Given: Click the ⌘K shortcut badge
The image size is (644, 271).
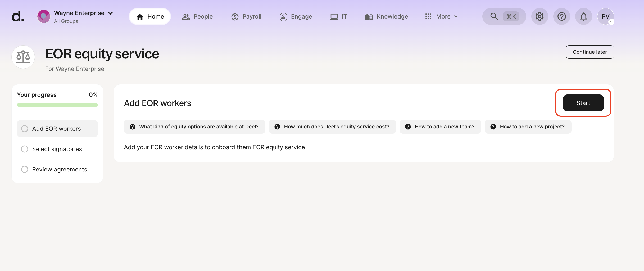Looking at the screenshot, I should [511, 16].
